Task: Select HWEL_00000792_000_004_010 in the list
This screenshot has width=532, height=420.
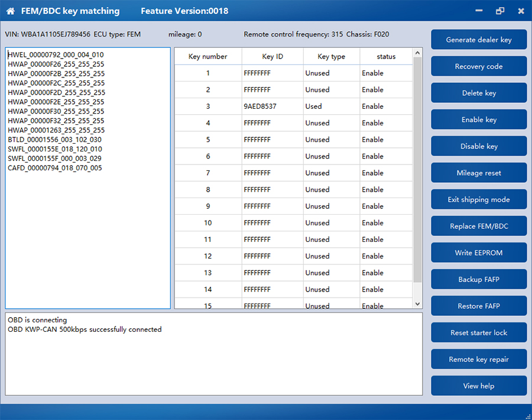Action: pos(56,54)
